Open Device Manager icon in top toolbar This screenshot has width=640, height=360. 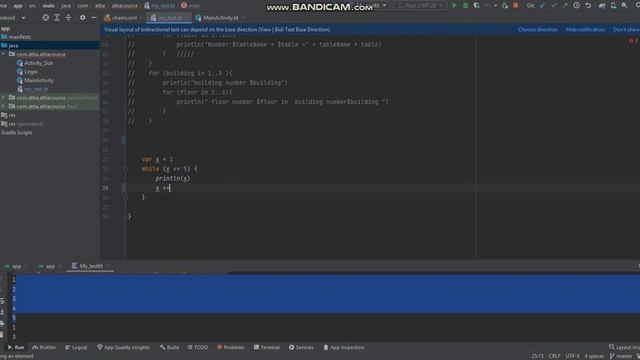coord(613,6)
